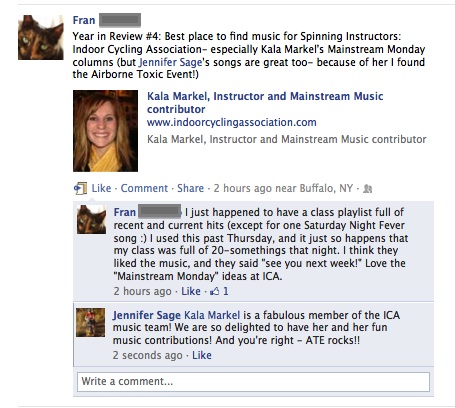Click the Write a comment field

(x=253, y=382)
